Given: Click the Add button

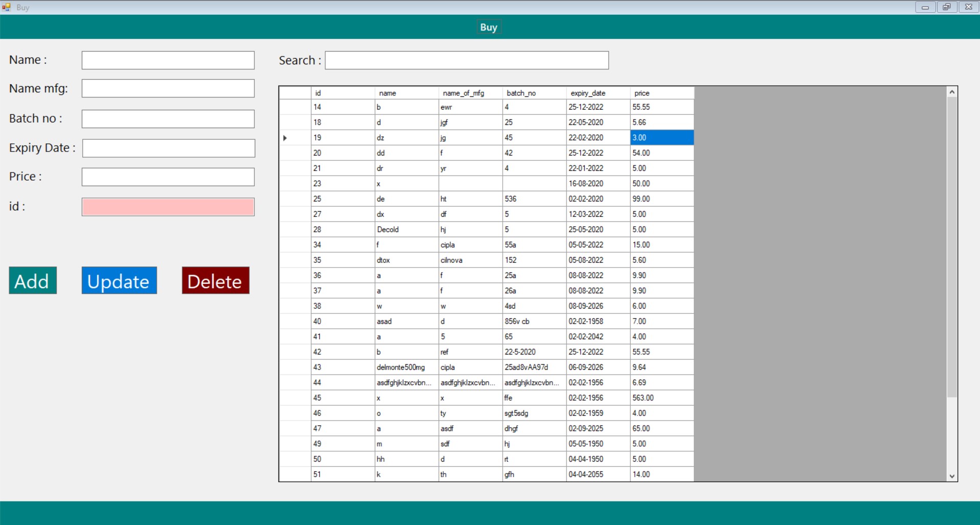Looking at the screenshot, I should click(33, 281).
